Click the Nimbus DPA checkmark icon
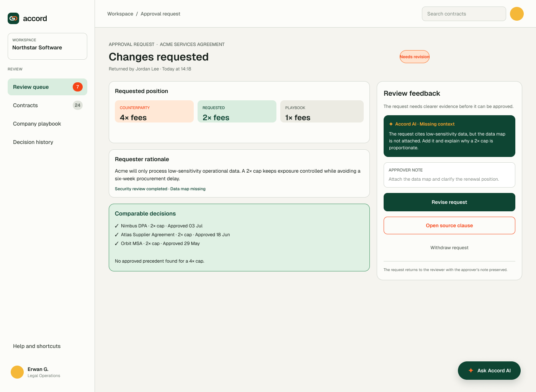The width and height of the screenshot is (536, 392). [117, 226]
